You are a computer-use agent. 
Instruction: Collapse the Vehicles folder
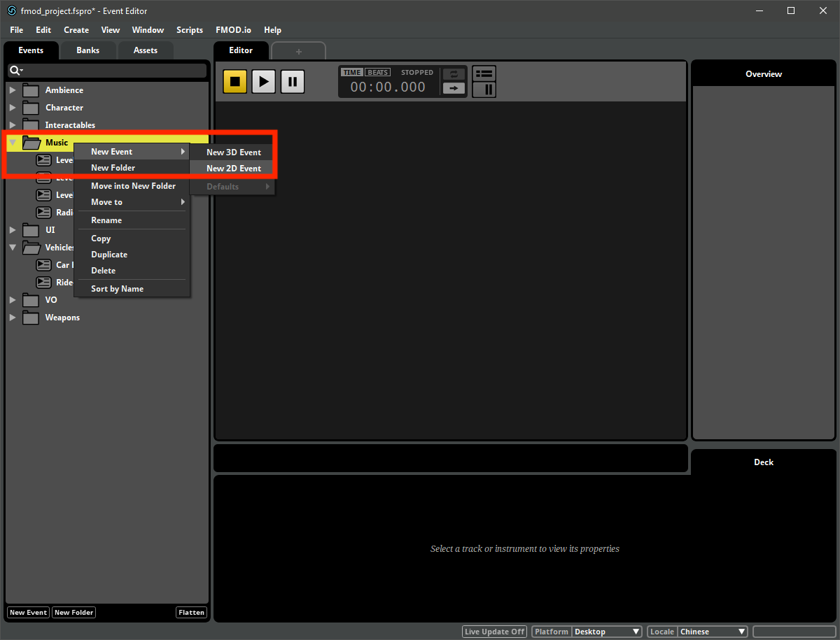click(x=12, y=247)
